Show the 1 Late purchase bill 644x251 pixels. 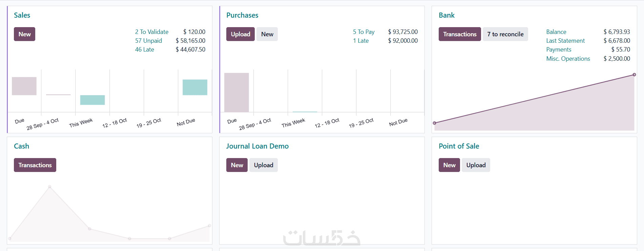360,41
